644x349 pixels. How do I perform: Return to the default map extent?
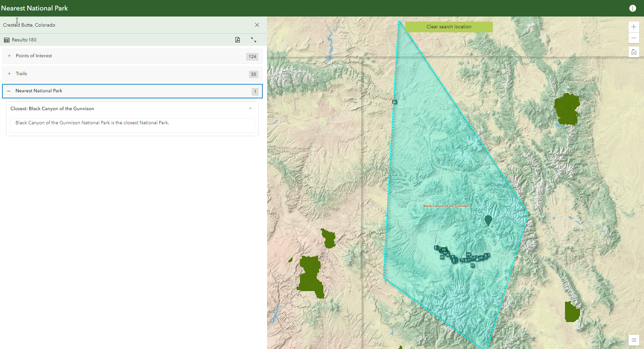pyautogui.click(x=634, y=52)
